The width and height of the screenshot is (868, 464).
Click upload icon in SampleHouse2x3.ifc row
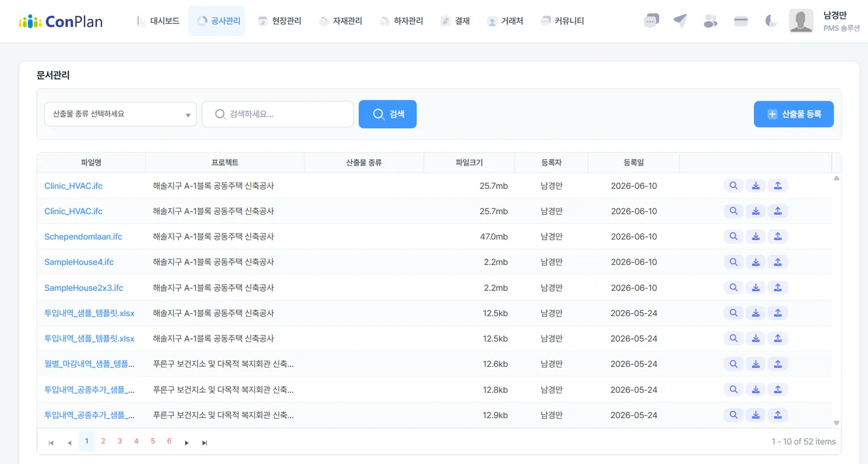tap(778, 288)
